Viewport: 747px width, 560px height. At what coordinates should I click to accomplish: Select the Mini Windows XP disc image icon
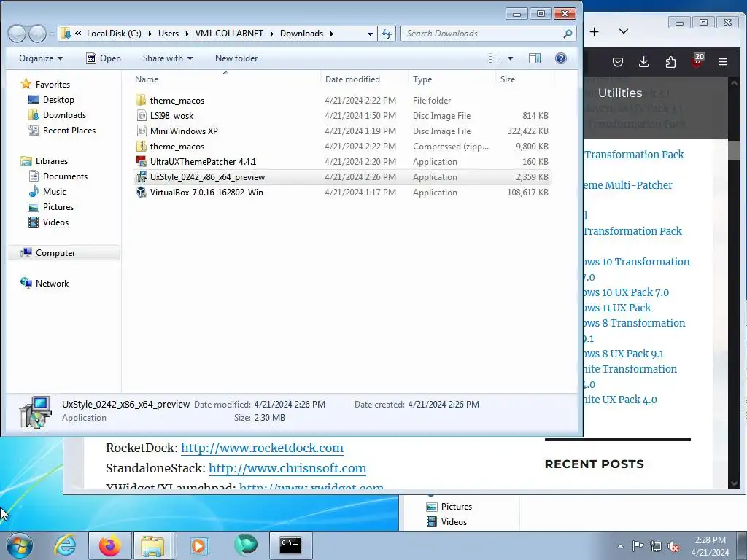pos(141,131)
